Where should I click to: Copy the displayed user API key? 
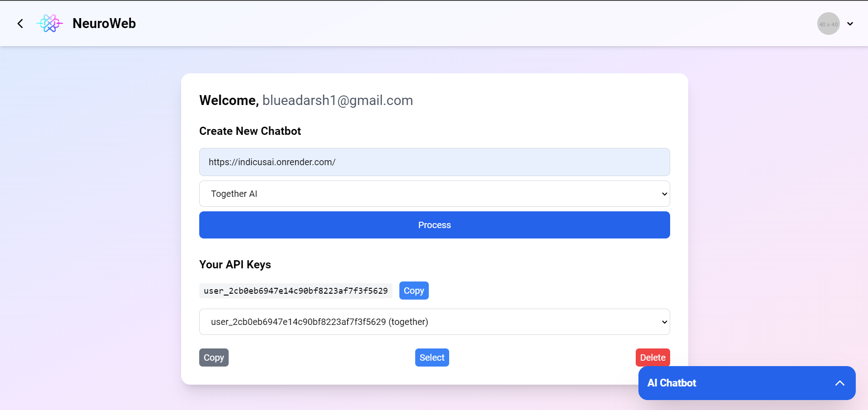[414, 291]
